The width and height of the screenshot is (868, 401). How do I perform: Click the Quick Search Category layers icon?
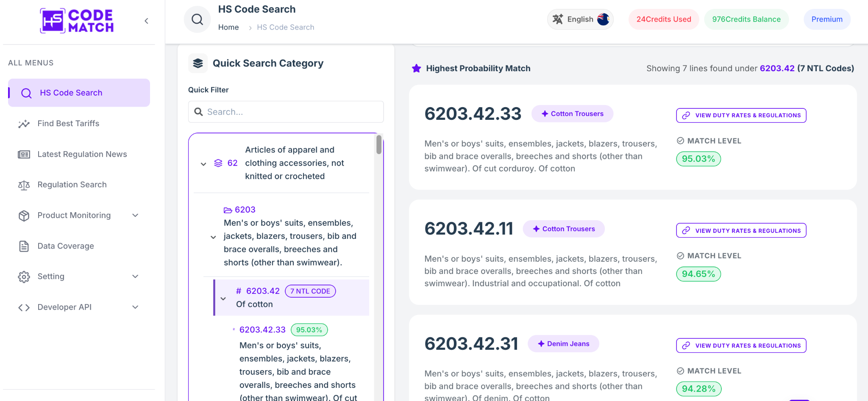coord(198,63)
